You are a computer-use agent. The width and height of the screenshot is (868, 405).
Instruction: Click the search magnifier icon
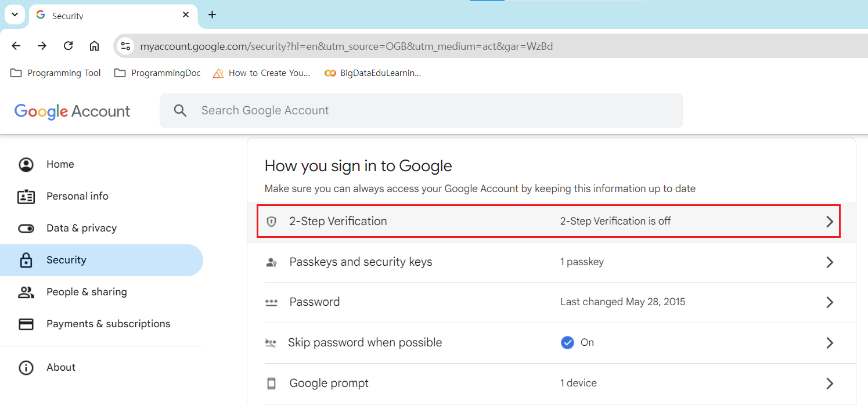180,111
